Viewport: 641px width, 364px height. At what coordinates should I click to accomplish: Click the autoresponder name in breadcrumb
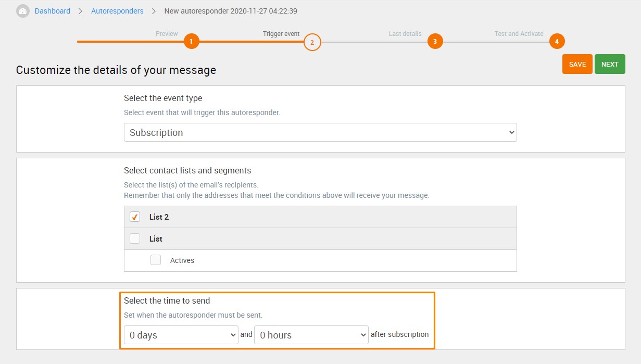coord(231,11)
